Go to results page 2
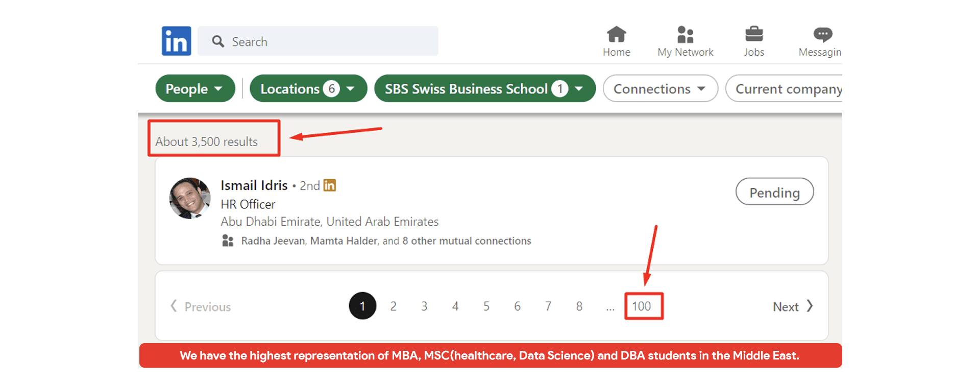This screenshot has height=383, width=980. 393,306
